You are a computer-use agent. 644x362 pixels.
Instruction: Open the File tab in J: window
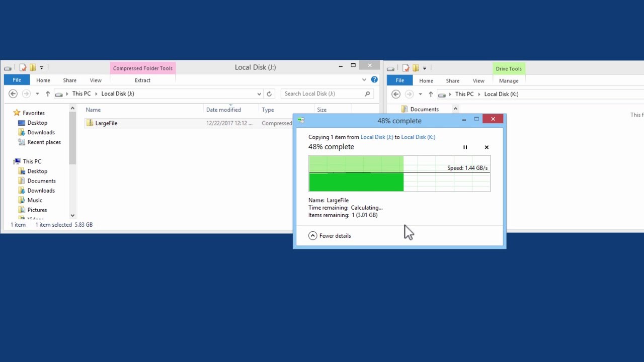[x=17, y=80]
